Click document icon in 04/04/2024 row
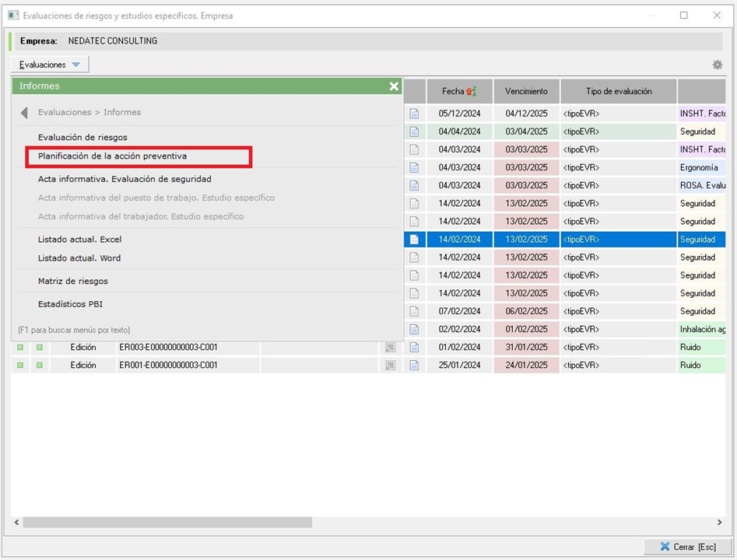This screenshot has width=737, height=560. [414, 131]
